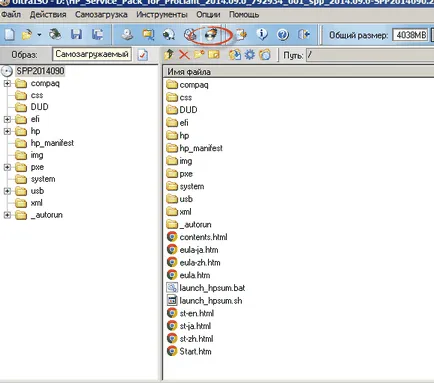Click the Burn CD/DVD image icon
Viewport: 434px width, 383px height.
tap(211, 34)
